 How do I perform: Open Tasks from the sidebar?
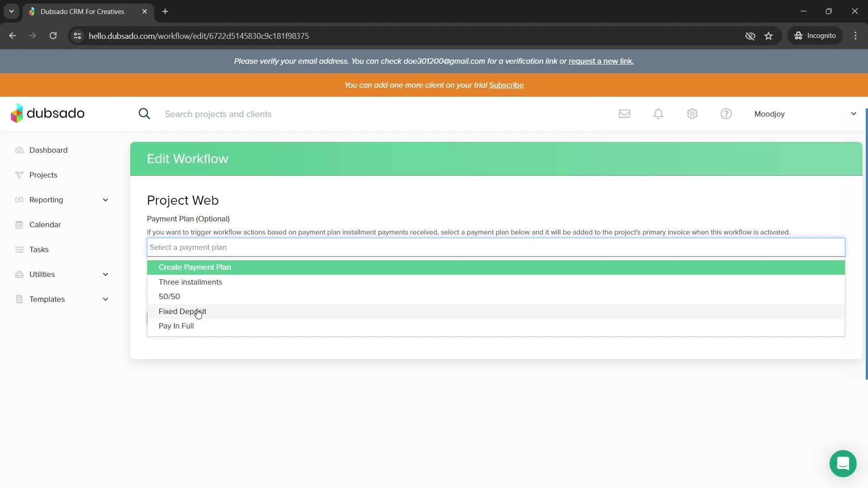point(39,249)
